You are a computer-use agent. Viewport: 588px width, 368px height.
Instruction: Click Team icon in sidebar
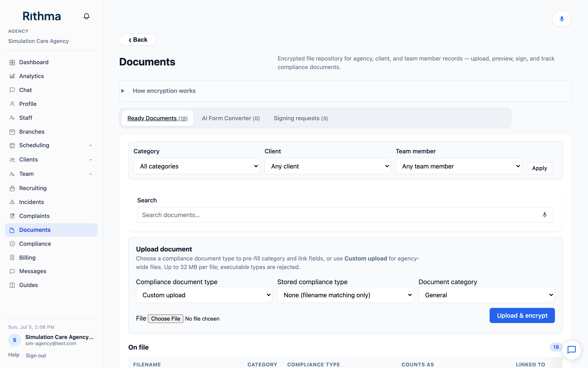[x=12, y=174]
